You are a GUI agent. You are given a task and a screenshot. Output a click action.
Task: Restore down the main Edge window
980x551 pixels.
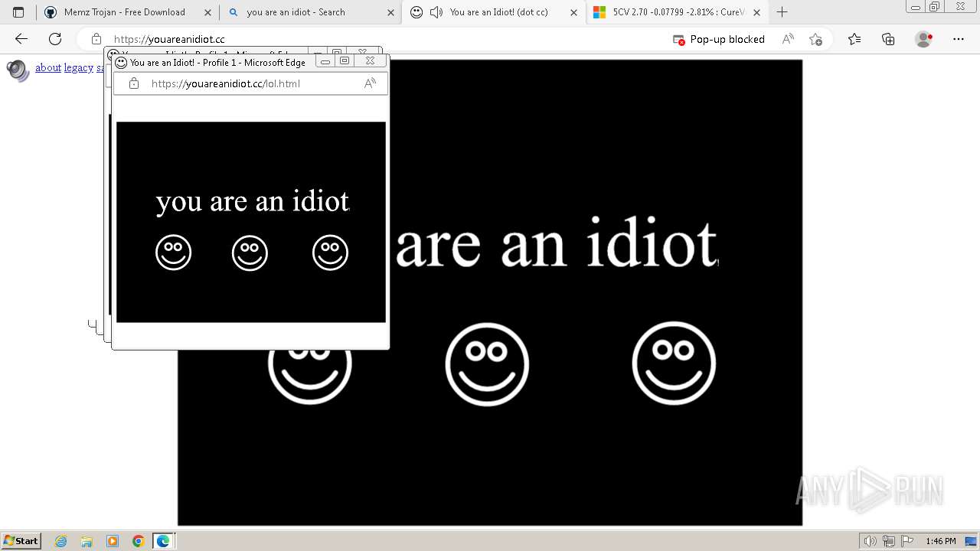pyautogui.click(x=935, y=7)
